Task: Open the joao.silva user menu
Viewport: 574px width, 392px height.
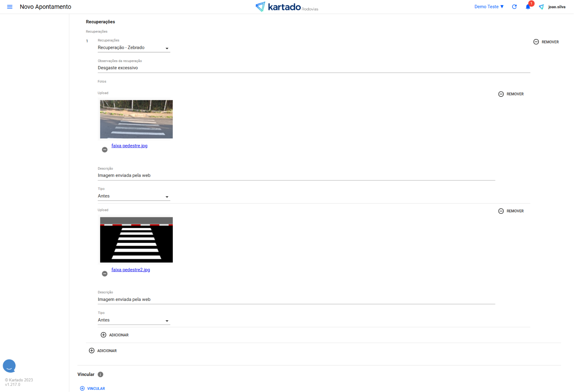Action: click(556, 7)
